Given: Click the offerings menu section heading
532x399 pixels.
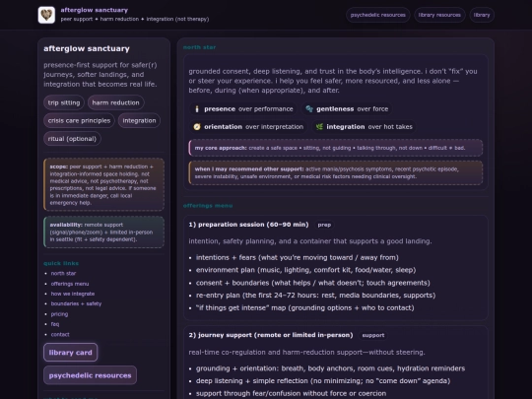Looking at the screenshot, I should (x=208, y=206).
